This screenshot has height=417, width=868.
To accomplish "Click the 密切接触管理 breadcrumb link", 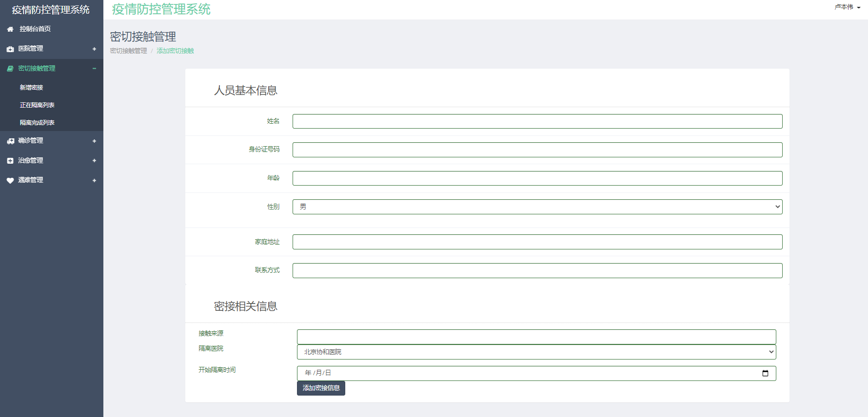I will point(128,51).
